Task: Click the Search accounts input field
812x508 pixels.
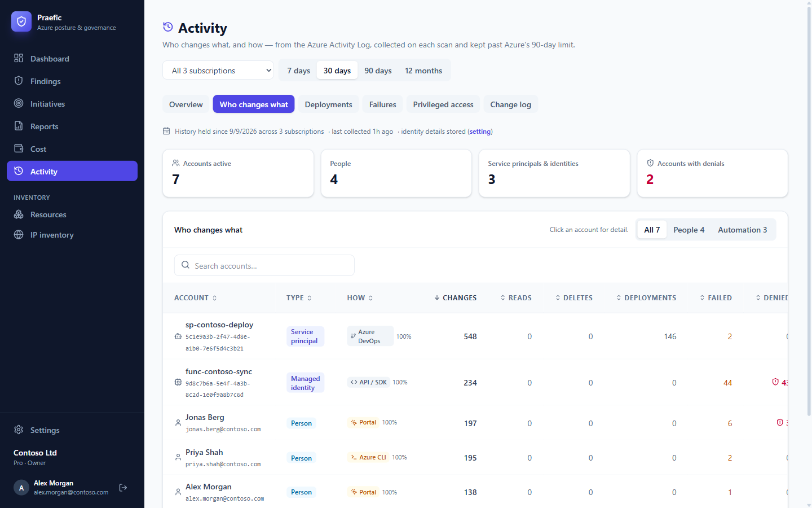Action: tap(264, 265)
